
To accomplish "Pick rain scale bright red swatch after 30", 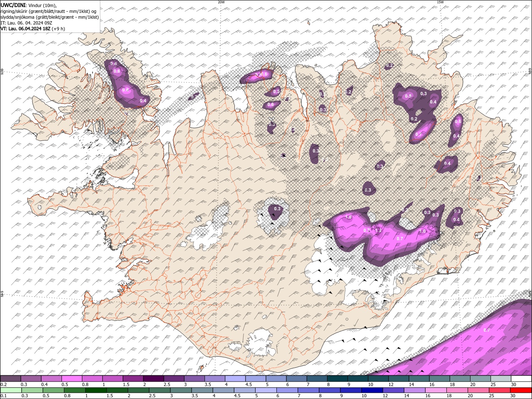I will click(x=521, y=390).
